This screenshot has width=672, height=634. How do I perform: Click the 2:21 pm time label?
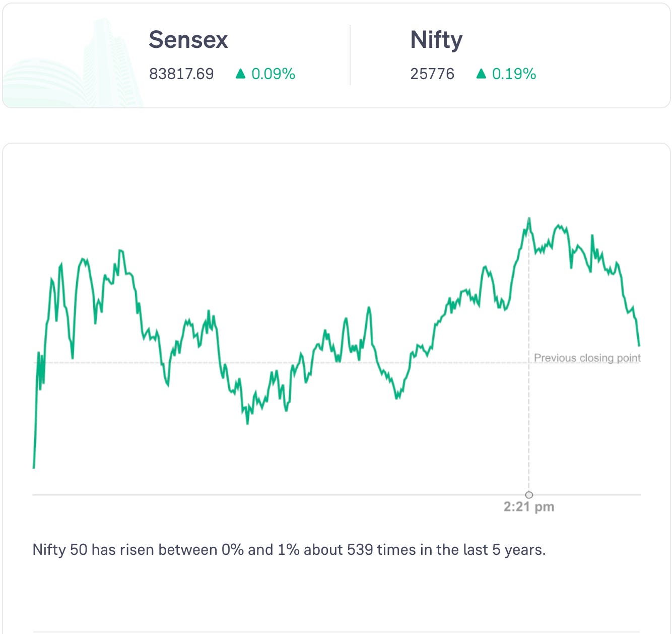pyautogui.click(x=529, y=507)
